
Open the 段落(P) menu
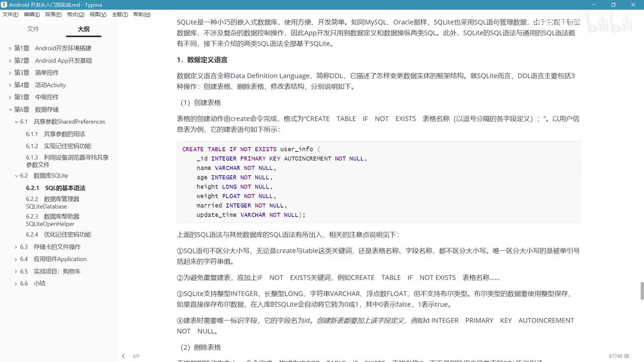point(53,15)
